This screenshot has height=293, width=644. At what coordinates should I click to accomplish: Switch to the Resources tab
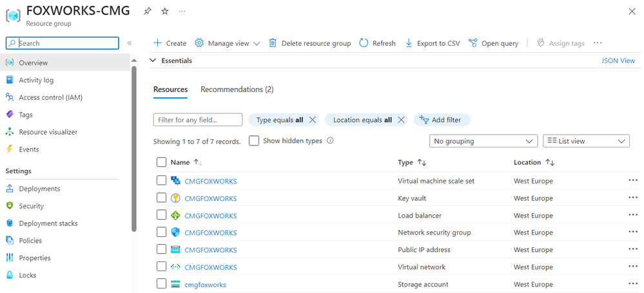click(170, 89)
